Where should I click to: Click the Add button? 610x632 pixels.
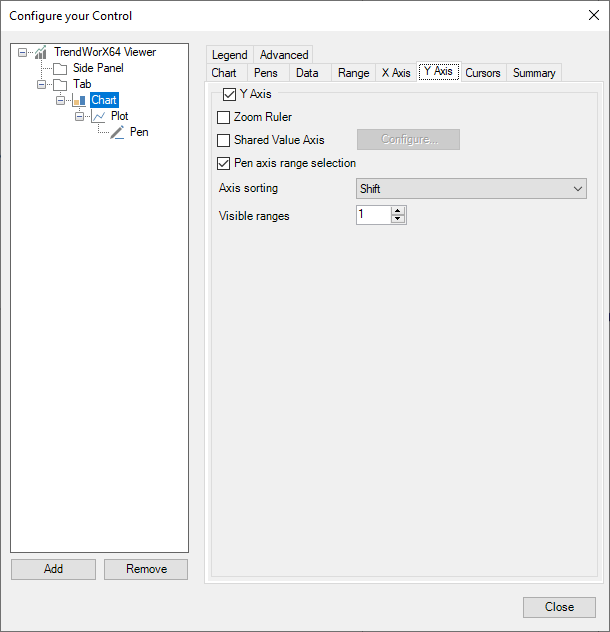tap(53, 569)
